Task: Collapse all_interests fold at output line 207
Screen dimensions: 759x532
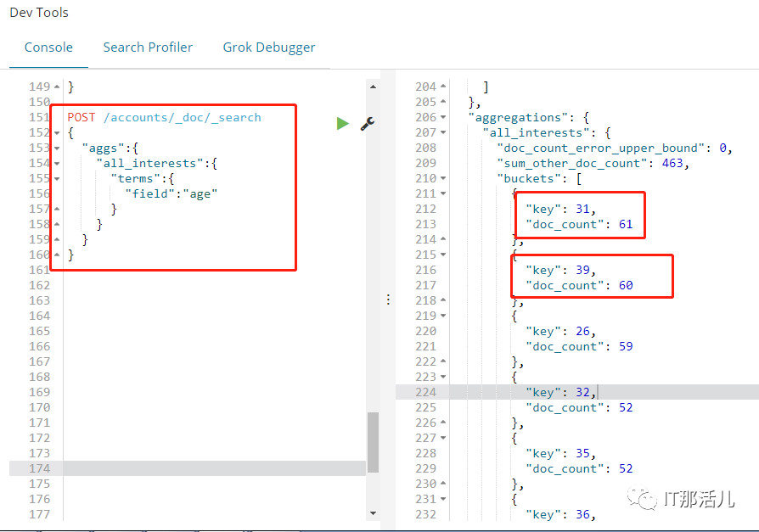Action: coord(443,133)
